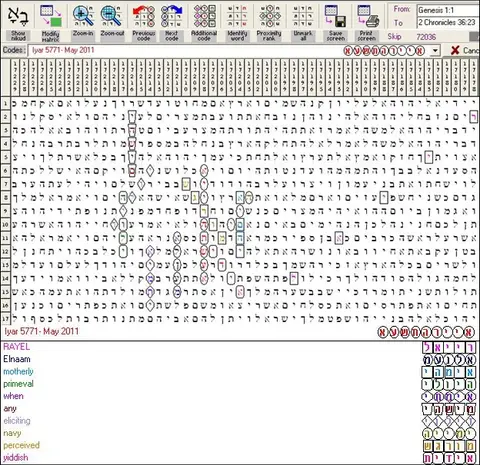Select 'when' in the code list
The width and height of the screenshot is (480, 465).
click(x=13, y=396)
